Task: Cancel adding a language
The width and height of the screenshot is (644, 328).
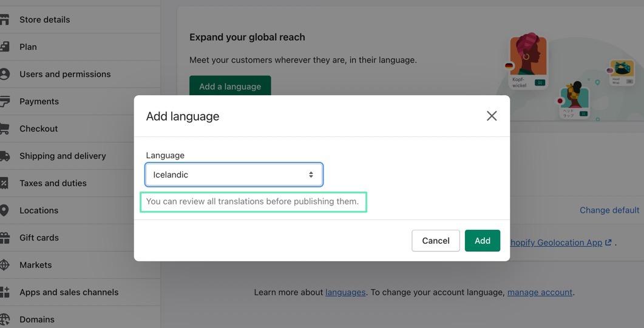Action: [435, 241]
